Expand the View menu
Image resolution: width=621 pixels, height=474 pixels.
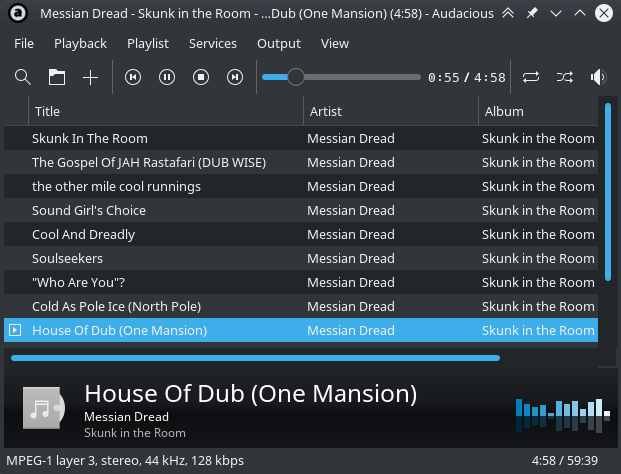(335, 43)
